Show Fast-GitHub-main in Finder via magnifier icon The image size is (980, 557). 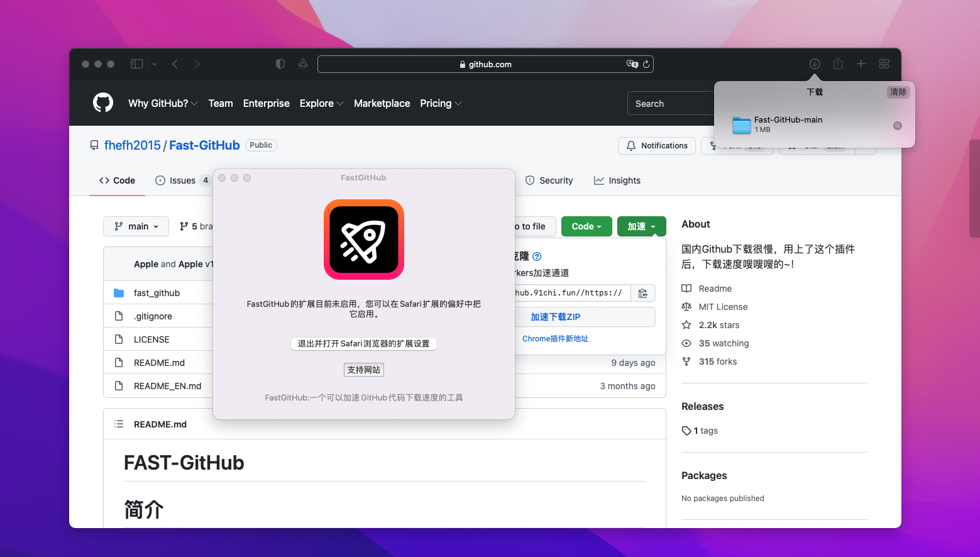(x=898, y=126)
